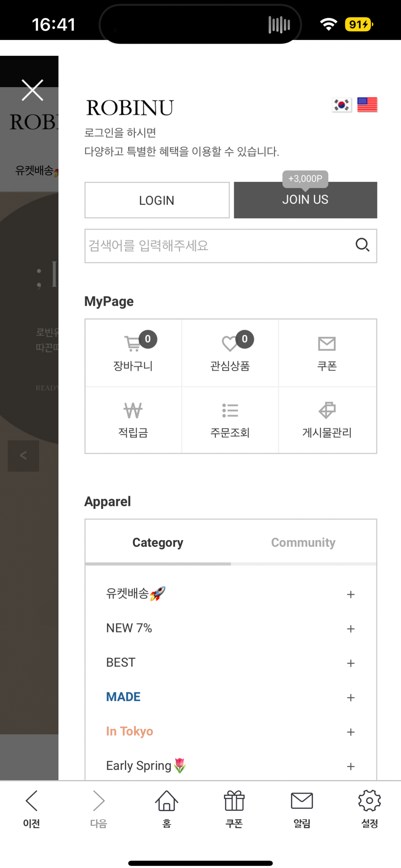The height and width of the screenshot is (868, 401).
Task: Expand the In Tokyo category plus
Action: tap(350, 731)
